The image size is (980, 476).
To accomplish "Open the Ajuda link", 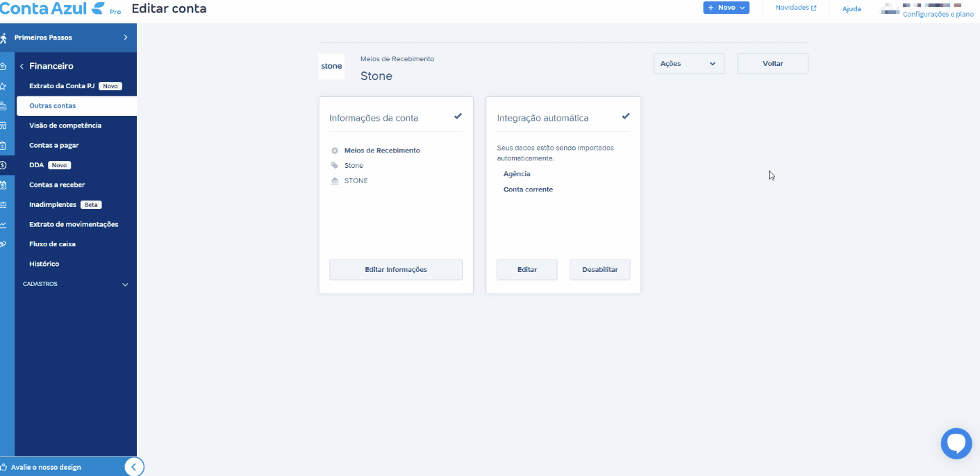I will [x=852, y=9].
